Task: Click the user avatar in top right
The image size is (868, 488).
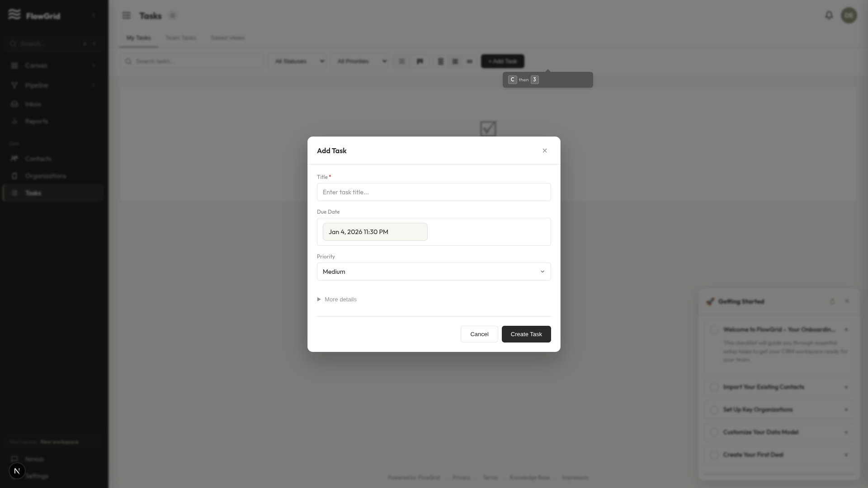Action: coord(849,15)
